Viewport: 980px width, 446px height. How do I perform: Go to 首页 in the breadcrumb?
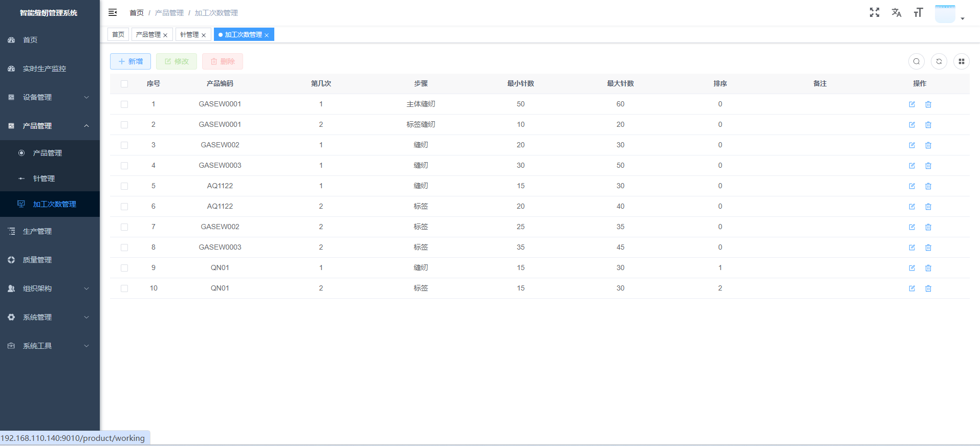pos(136,13)
